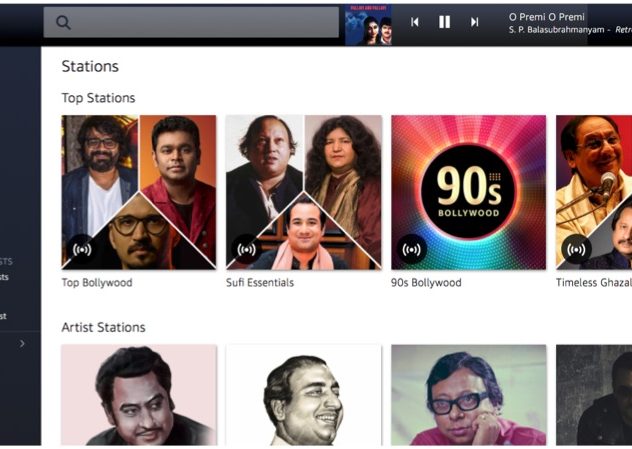This screenshot has width=632, height=449.
Task: Skip to the next track
Action: pos(474,22)
